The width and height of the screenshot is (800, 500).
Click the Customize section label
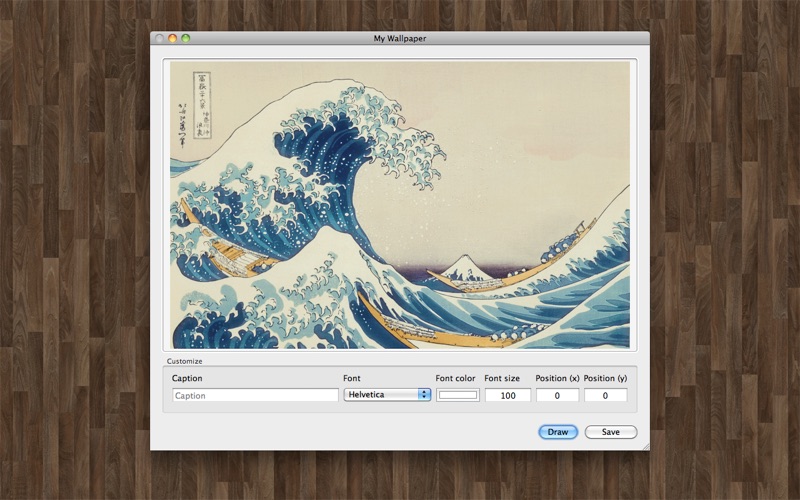click(184, 361)
